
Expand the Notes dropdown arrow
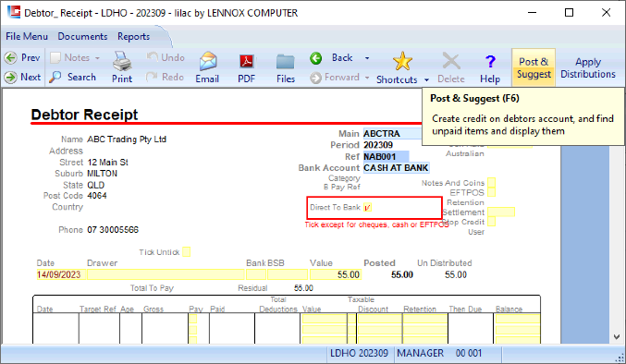[x=97, y=58]
